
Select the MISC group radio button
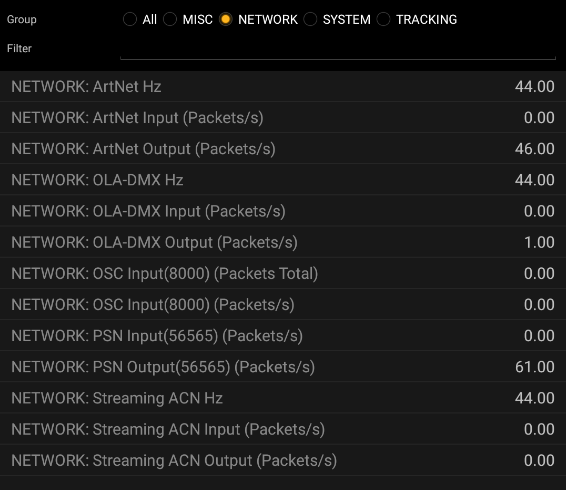click(x=170, y=19)
